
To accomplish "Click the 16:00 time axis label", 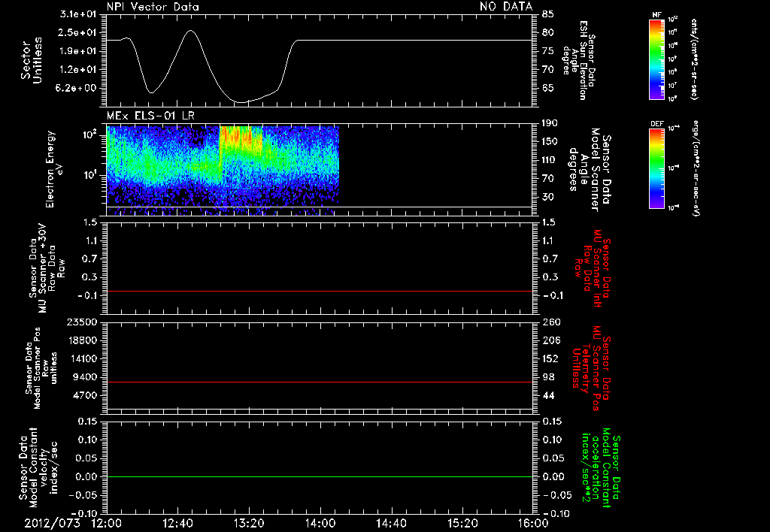I will (533, 523).
